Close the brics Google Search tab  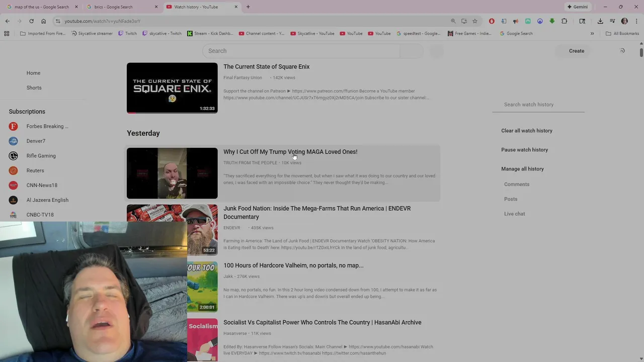point(156,7)
